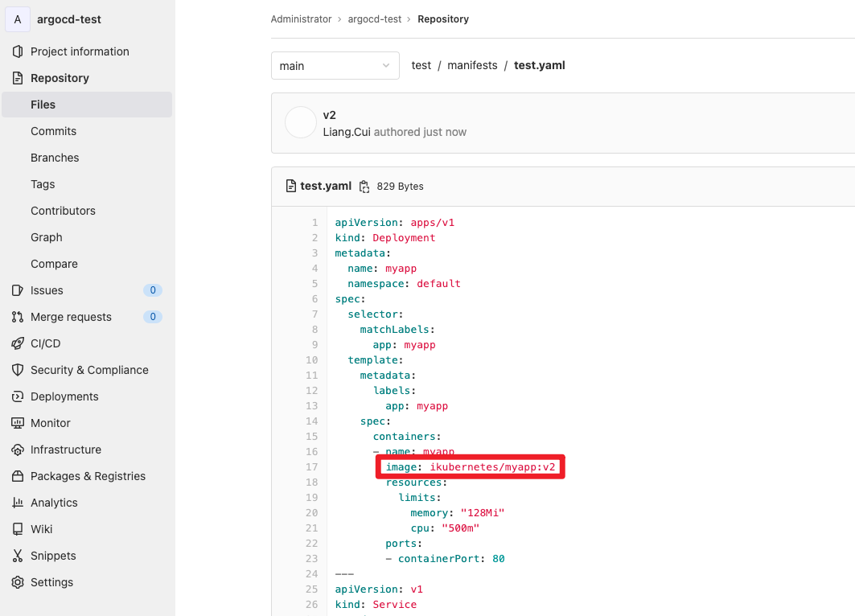Click the Snippets scissors icon
The height and width of the screenshot is (616, 855).
(18, 556)
